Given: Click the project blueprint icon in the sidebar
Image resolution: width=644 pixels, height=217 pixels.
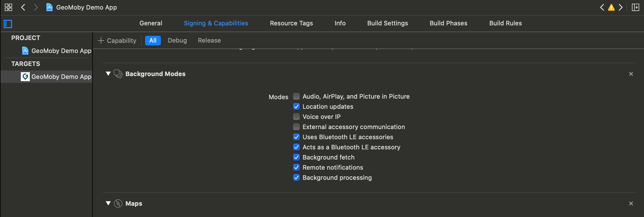Looking at the screenshot, I should [25, 51].
